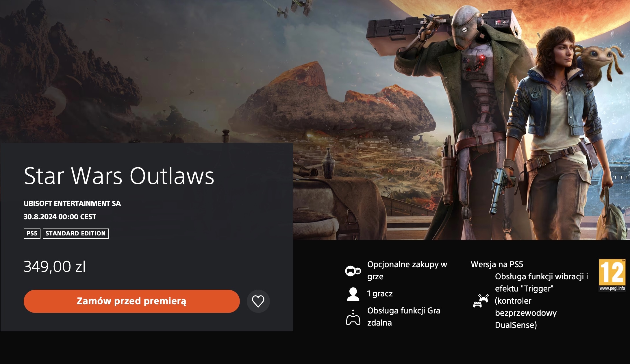
Task: Click the DualSense vibration controllers icon
Action: coord(481,301)
